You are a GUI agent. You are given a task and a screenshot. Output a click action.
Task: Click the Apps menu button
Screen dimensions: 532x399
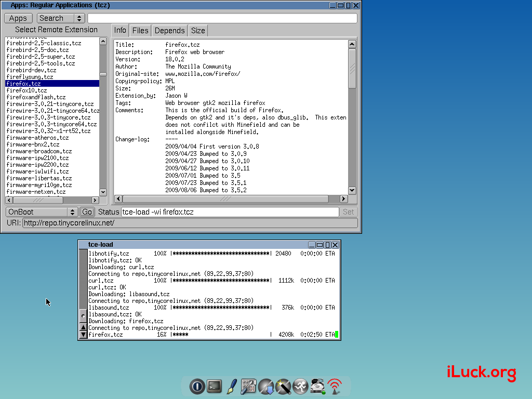(x=18, y=18)
